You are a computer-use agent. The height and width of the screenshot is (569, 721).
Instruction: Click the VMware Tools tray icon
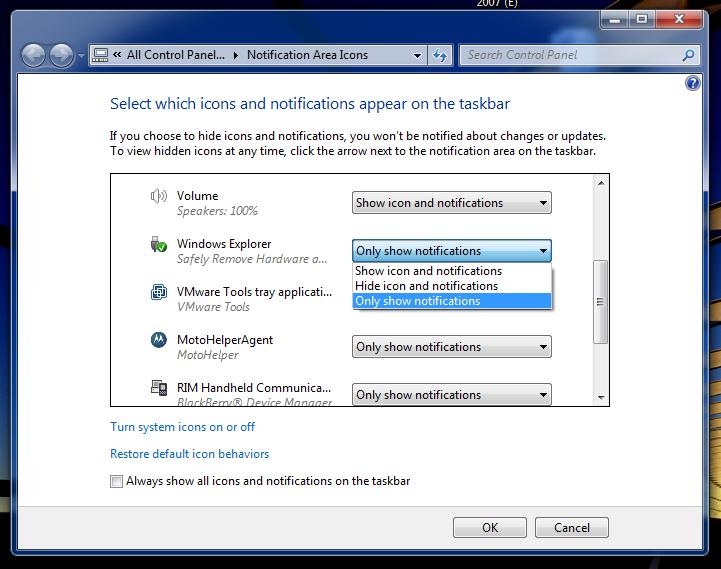(158, 293)
